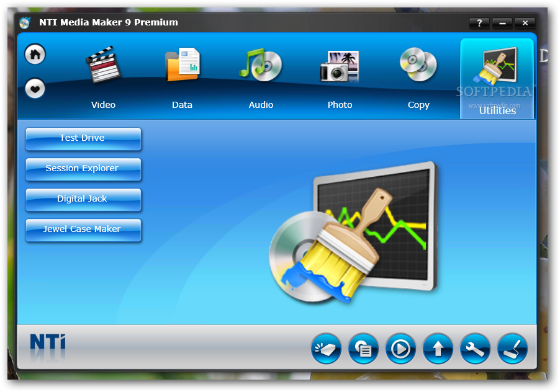Open options via the wrench icon
560x392 pixels.
point(475,349)
